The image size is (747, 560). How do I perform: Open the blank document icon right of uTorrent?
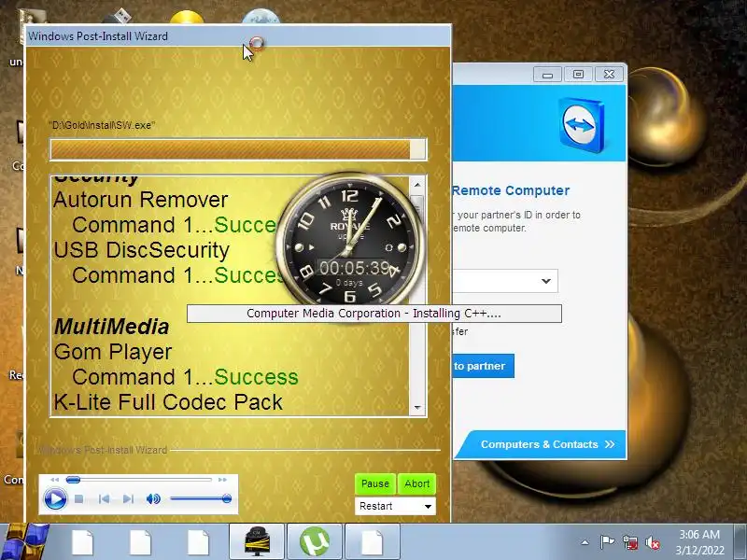(x=372, y=542)
